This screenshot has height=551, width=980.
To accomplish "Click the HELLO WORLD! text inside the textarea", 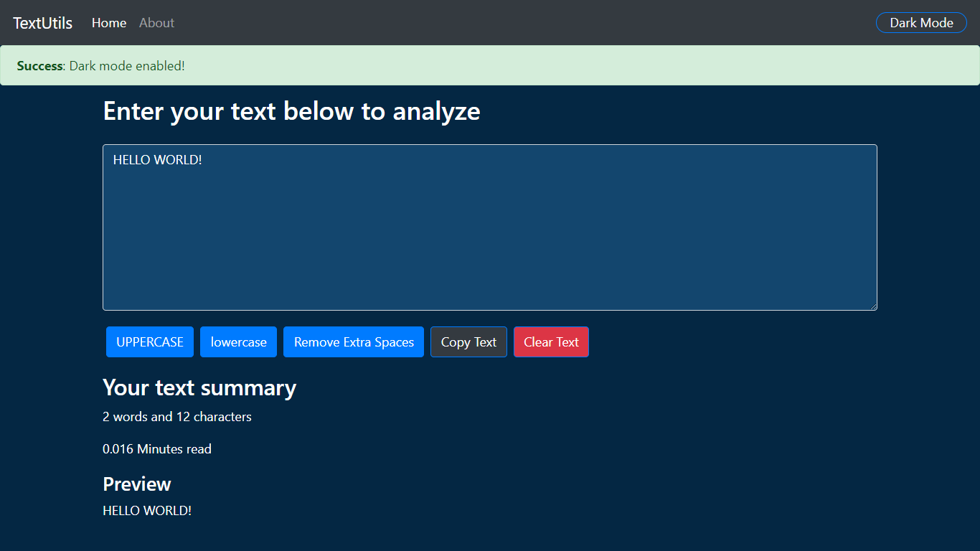I will pos(157,160).
